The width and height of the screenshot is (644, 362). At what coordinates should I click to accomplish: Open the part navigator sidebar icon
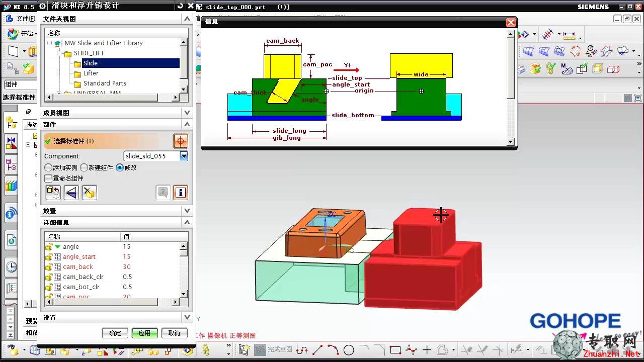click(x=11, y=164)
